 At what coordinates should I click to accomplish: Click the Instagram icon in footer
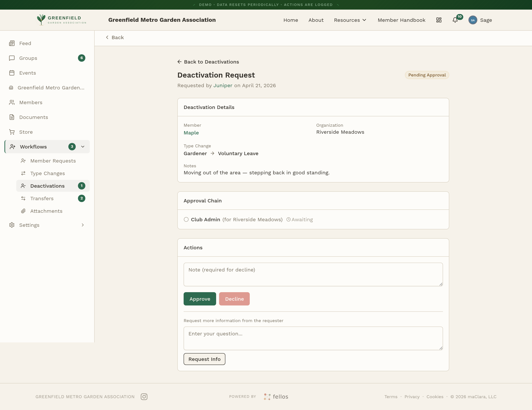[144, 397]
